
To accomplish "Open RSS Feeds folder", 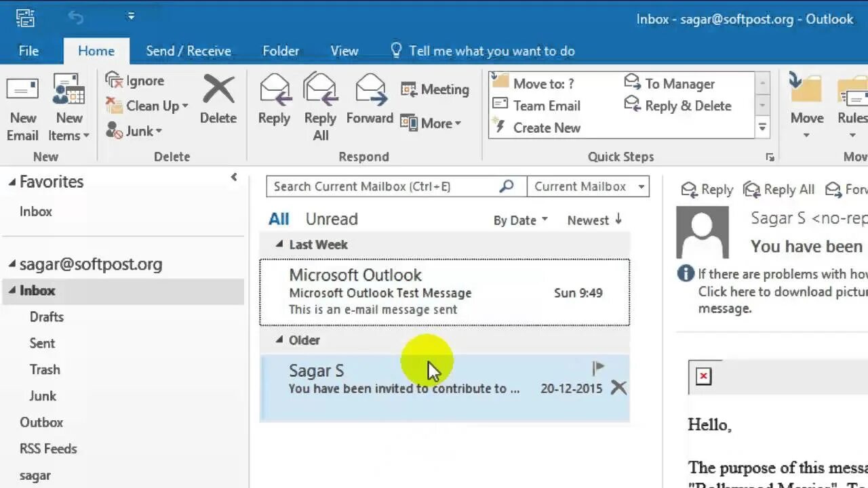I will tap(48, 449).
